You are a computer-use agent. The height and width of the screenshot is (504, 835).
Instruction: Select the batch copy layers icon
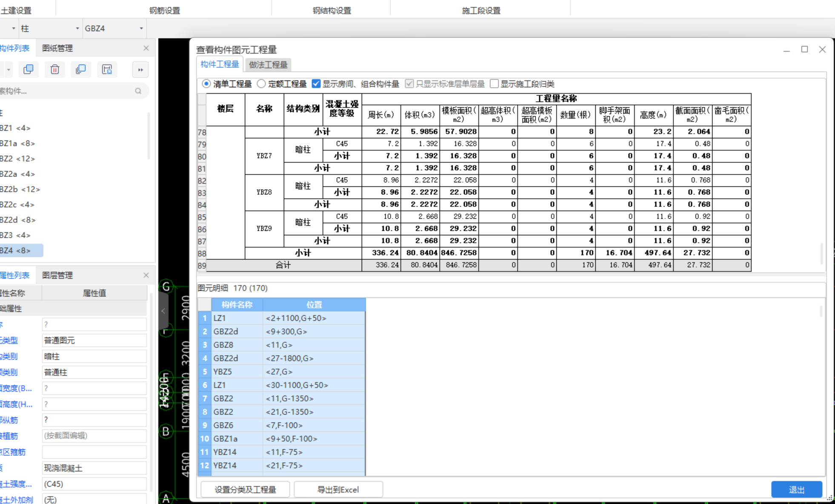81,69
